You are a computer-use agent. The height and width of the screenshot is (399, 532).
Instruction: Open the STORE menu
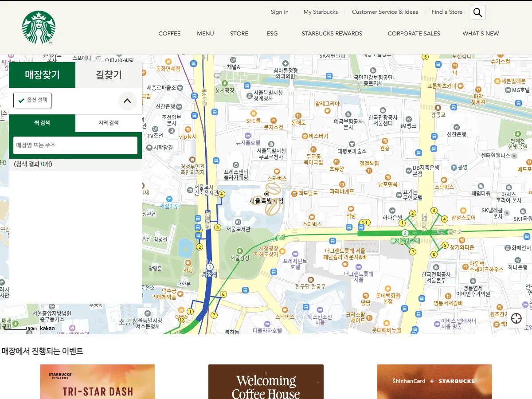(239, 34)
